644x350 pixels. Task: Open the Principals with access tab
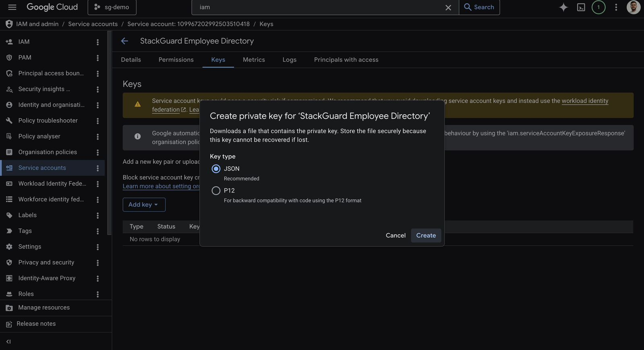346,60
